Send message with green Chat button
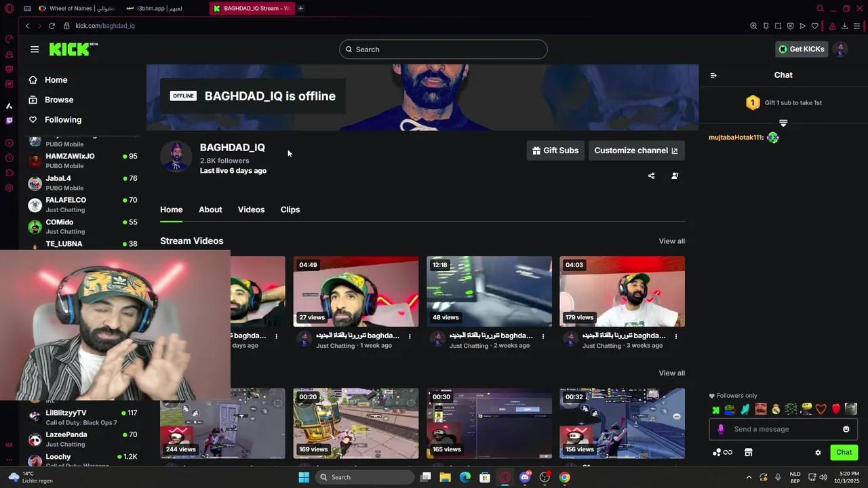This screenshot has height=488, width=868. click(x=844, y=452)
